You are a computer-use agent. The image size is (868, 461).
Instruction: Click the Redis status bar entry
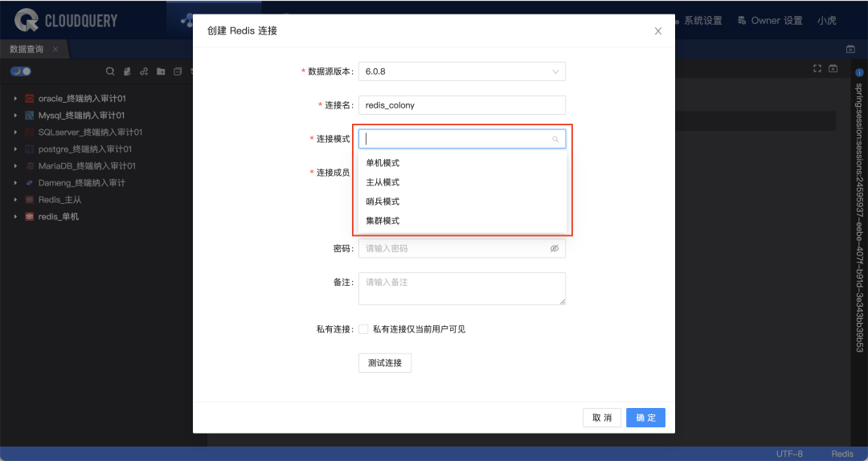(842, 454)
